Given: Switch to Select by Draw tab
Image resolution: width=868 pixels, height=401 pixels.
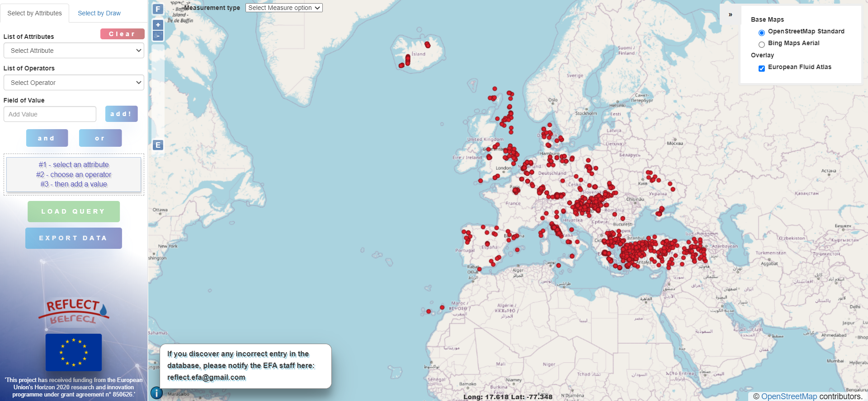Looking at the screenshot, I should 99,13.
